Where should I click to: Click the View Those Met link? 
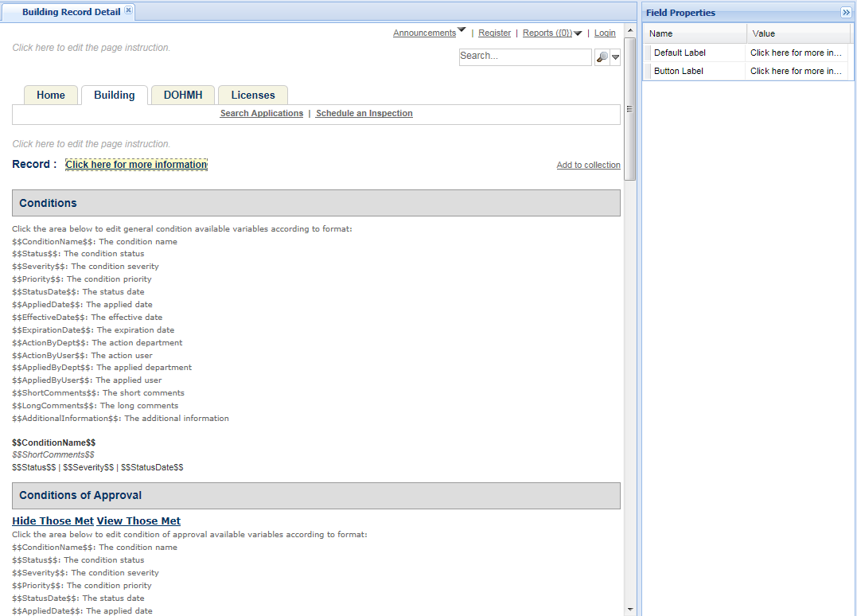[x=138, y=521]
